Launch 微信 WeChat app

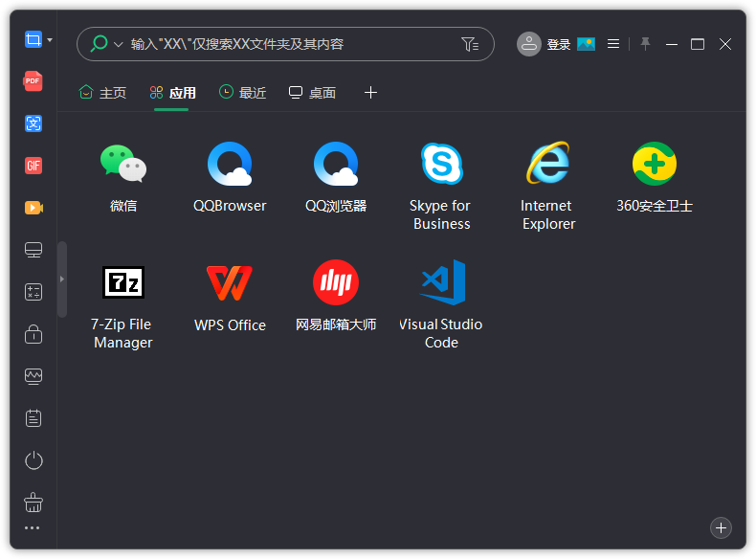(x=123, y=177)
